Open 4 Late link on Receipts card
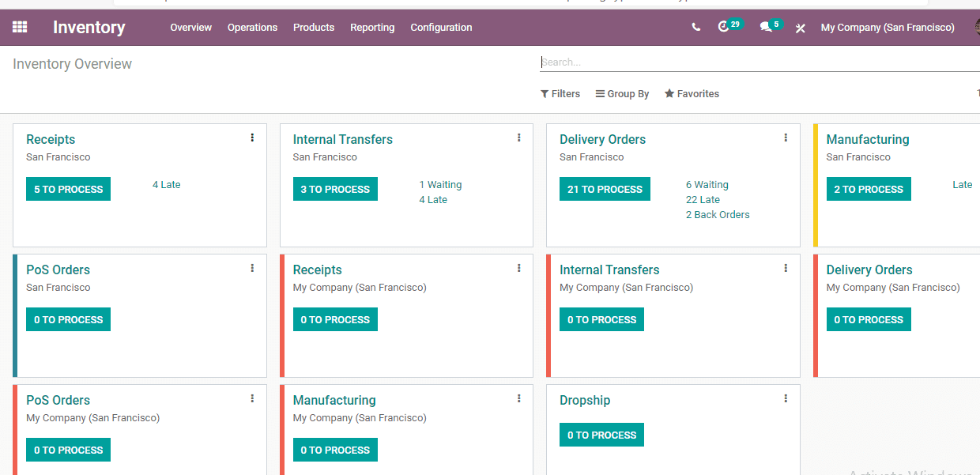 (167, 185)
